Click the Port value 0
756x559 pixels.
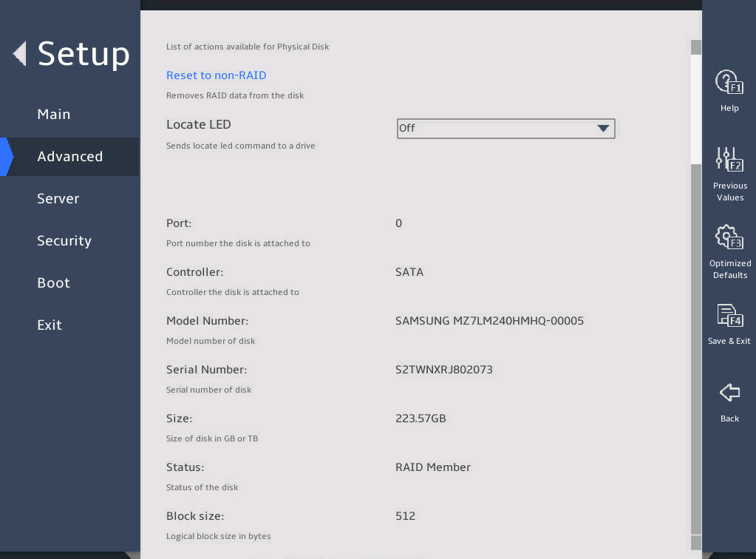click(x=399, y=223)
